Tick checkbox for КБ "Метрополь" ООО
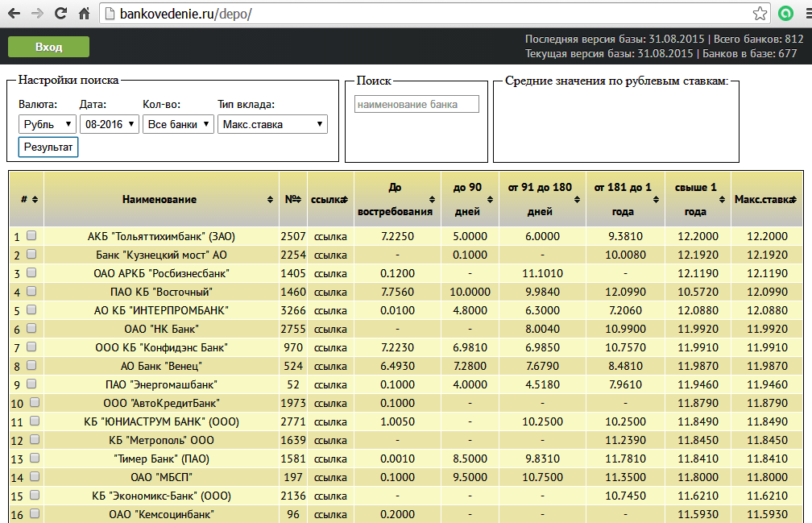The image size is (812, 523). point(35,440)
